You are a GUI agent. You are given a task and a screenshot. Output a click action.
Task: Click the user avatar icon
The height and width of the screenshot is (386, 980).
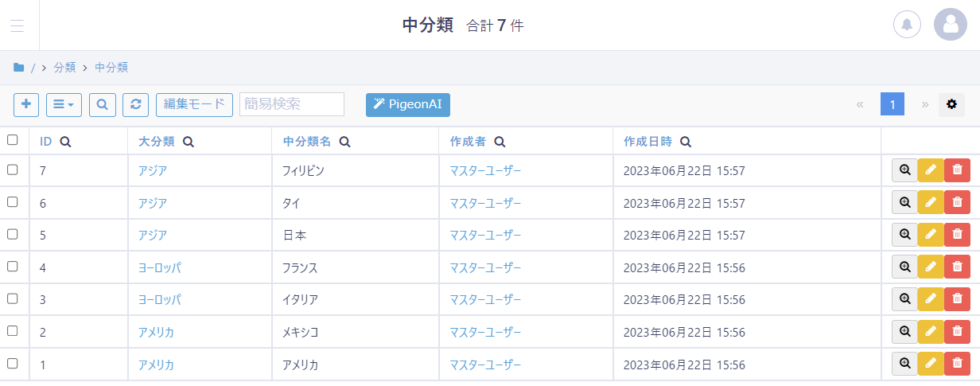point(950,25)
